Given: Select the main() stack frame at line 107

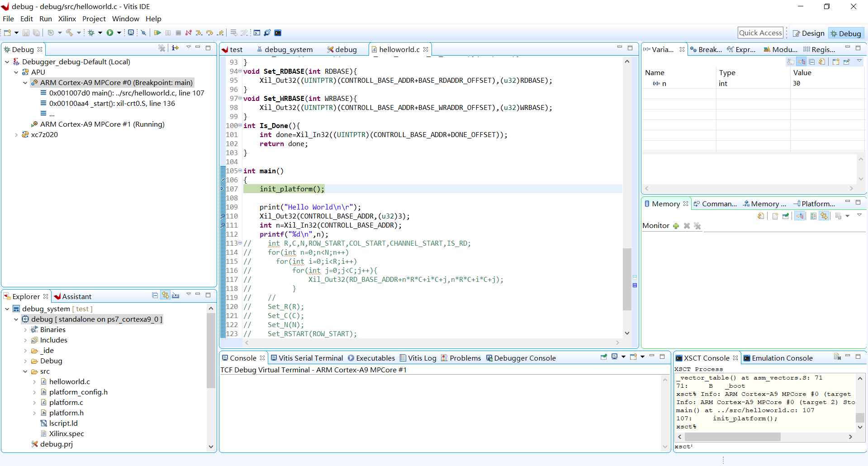Looking at the screenshot, I should (x=127, y=93).
